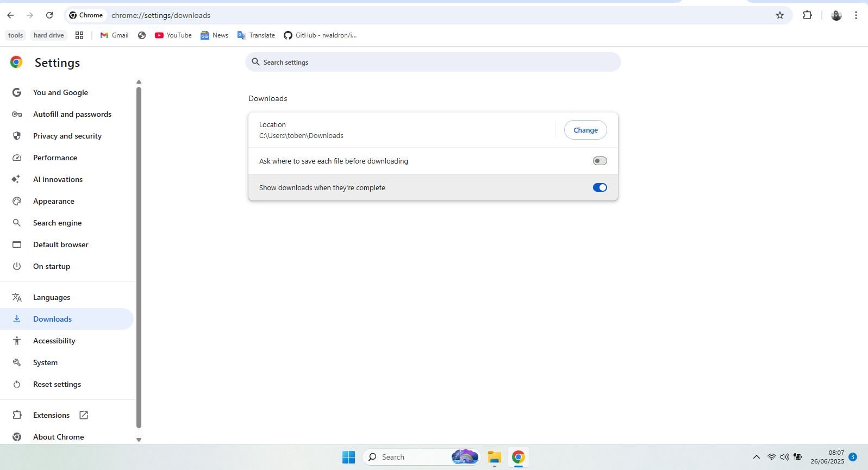868x470 pixels.
Task: Open the Wi-Fi network tray icon
Action: pos(772,457)
